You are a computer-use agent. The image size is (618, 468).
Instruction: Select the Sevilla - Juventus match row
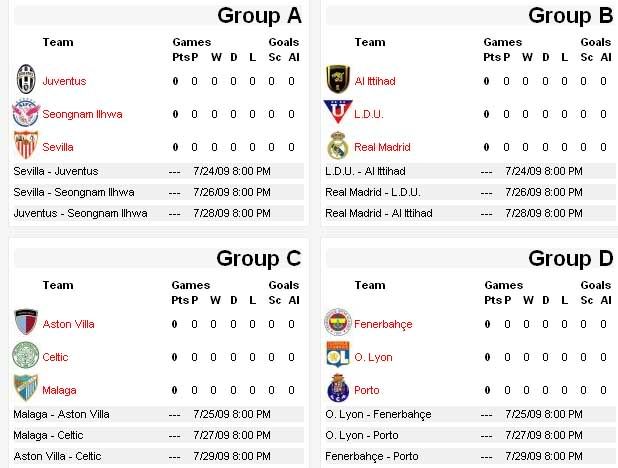(x=158, y=171)
